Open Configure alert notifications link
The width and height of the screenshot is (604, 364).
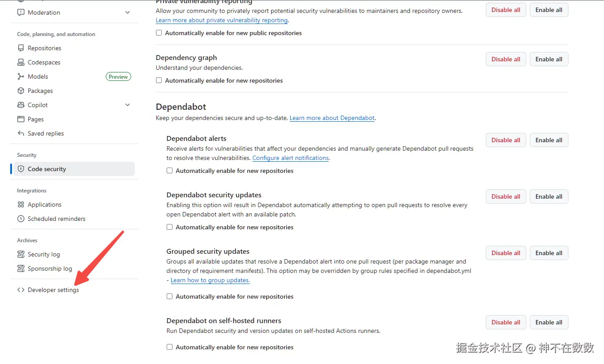point(290,158)
